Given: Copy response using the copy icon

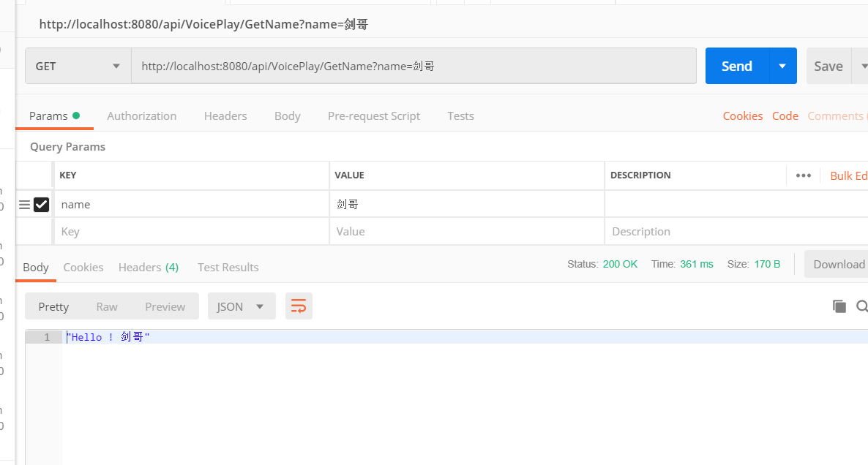Looking at the screenshot, I should (x=839, y=306).
